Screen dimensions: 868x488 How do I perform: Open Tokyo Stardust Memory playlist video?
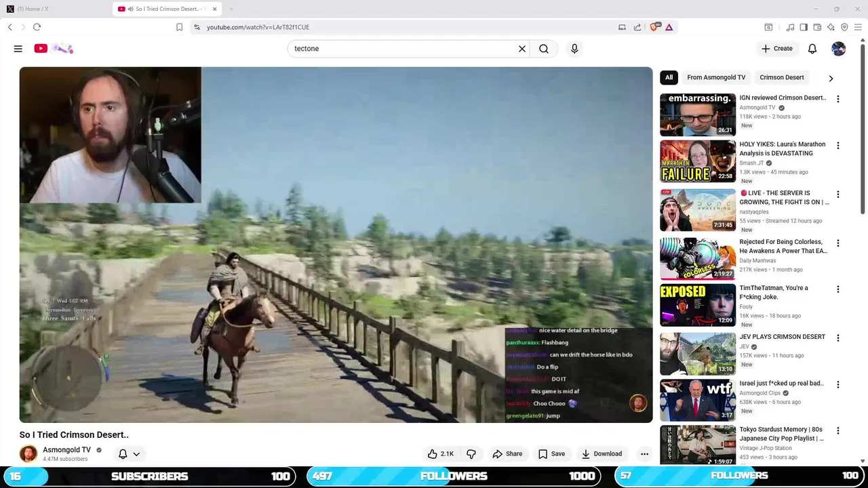pyautogui.click(x=698, y=446)
